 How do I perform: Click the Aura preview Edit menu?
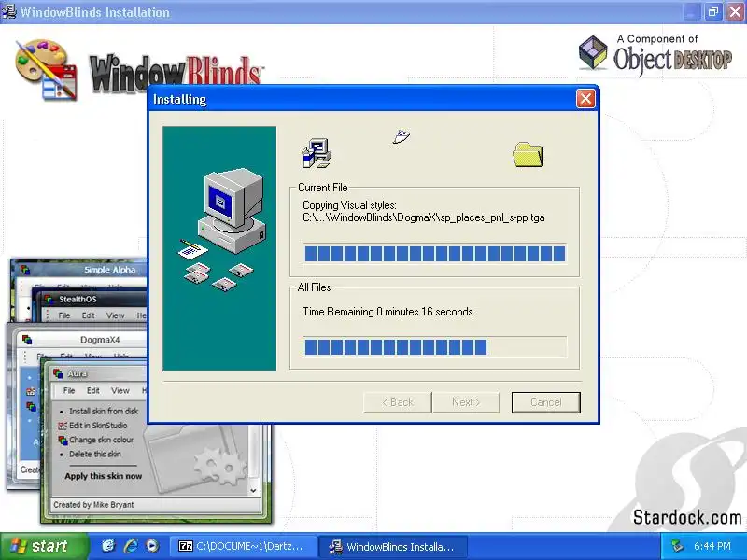point(92,390)
